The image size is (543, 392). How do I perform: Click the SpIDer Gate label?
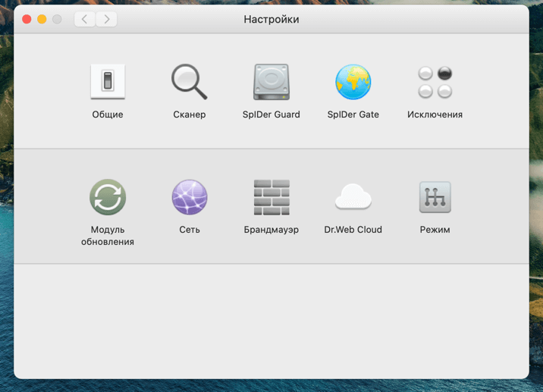(353, 114)
